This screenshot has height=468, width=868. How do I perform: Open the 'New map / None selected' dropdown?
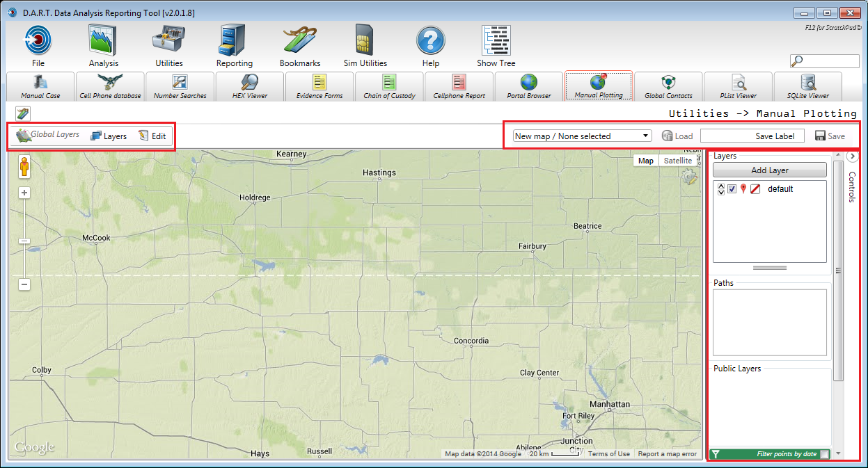click(582, 136)
